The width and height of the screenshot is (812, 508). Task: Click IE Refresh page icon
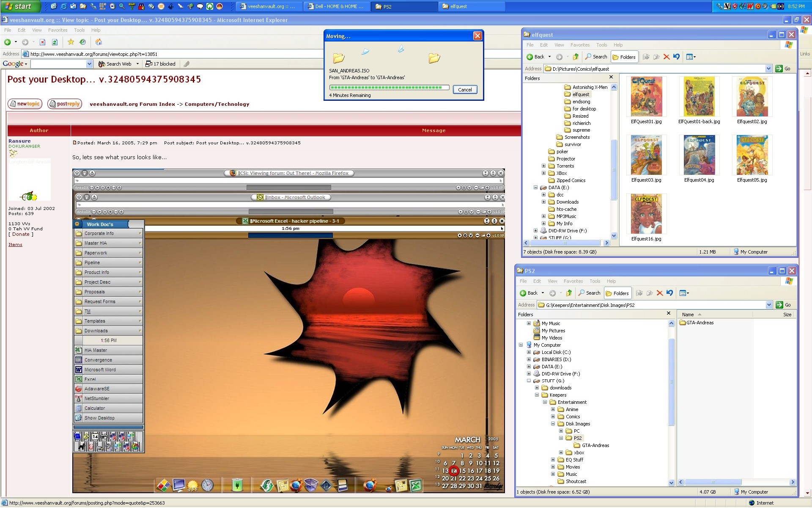(x=55, y=42)
